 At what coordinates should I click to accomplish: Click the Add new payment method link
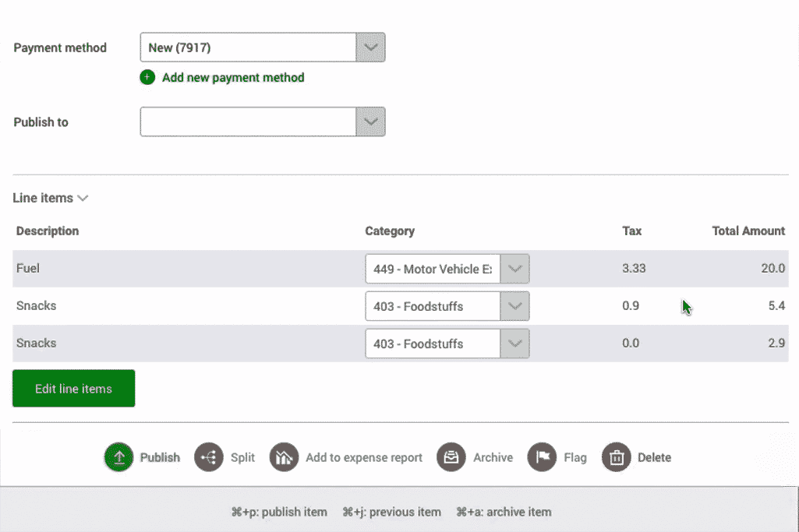coord(233,78)
